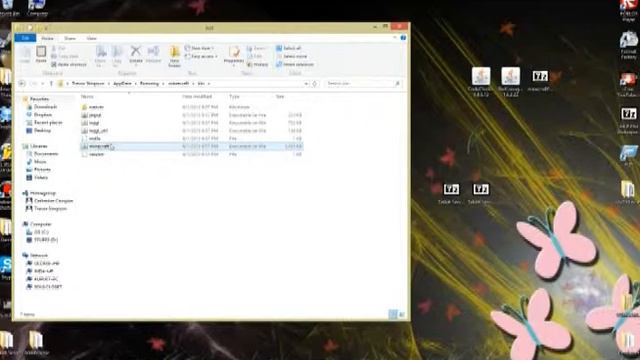Viewport: 640px width, 360px height.
Task: Open Recent places in navigation pane
Action: [x=44, y=122]
